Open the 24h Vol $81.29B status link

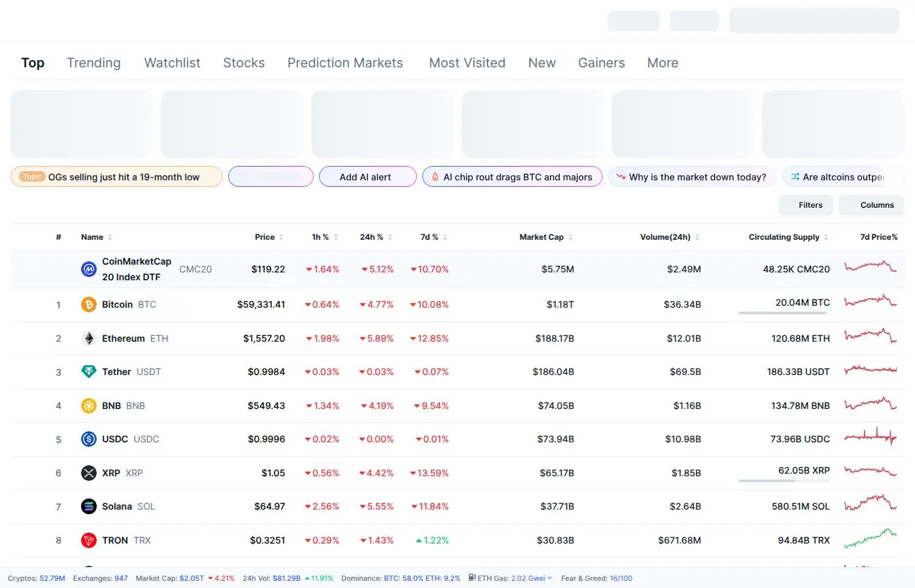(x=288, y=578)
